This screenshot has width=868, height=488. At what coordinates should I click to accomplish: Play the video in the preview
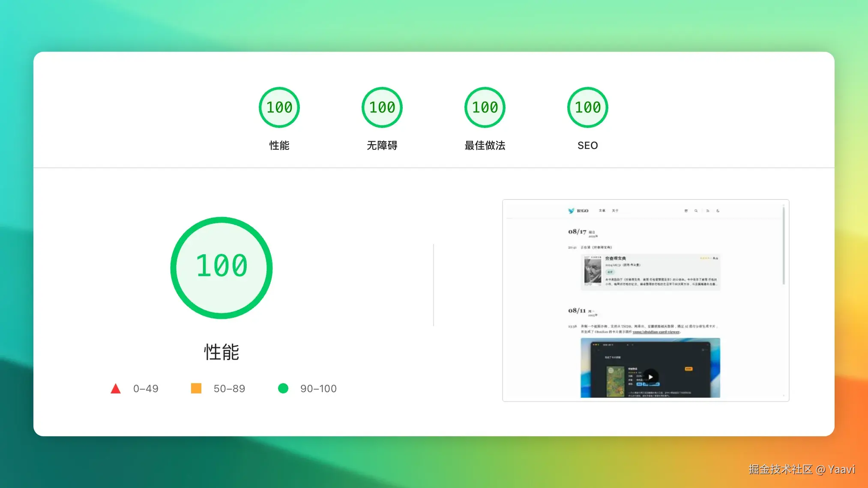click(x=650, y=377)
